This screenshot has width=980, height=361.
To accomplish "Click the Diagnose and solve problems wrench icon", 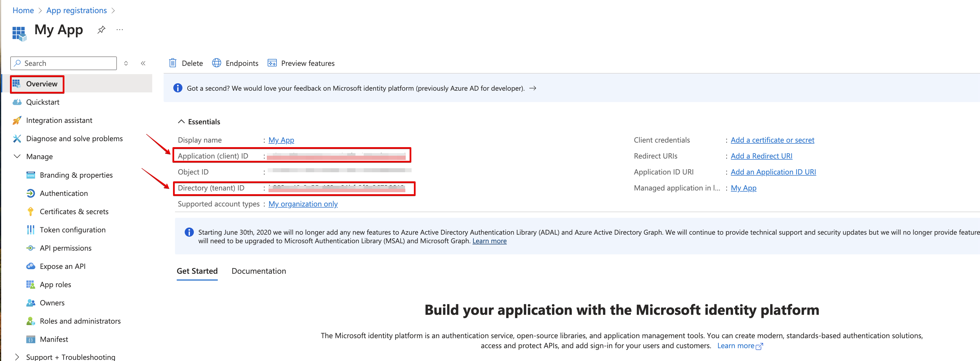I will point(17,139).
